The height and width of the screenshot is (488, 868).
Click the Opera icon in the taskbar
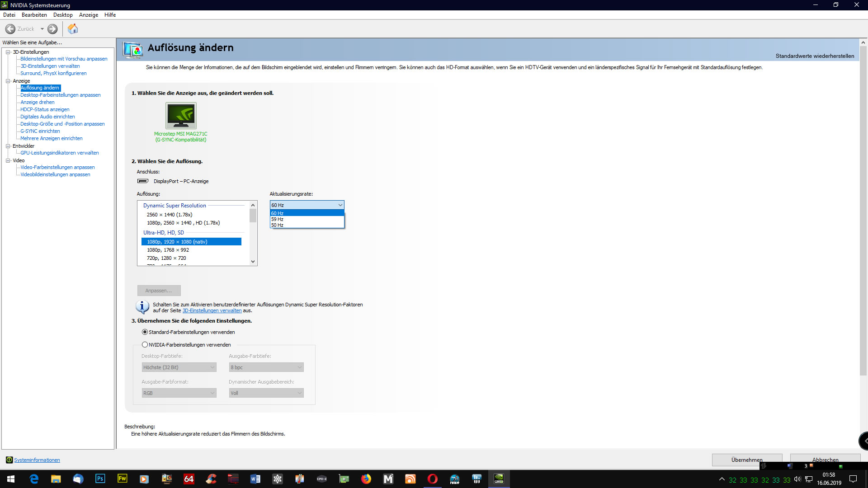432,479
